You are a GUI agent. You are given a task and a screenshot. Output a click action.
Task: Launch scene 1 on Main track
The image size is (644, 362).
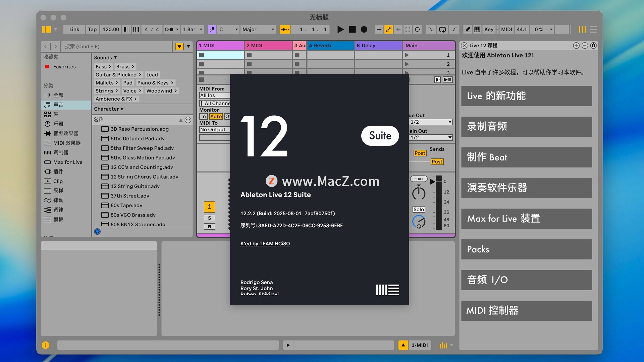[x=407, y=55]
